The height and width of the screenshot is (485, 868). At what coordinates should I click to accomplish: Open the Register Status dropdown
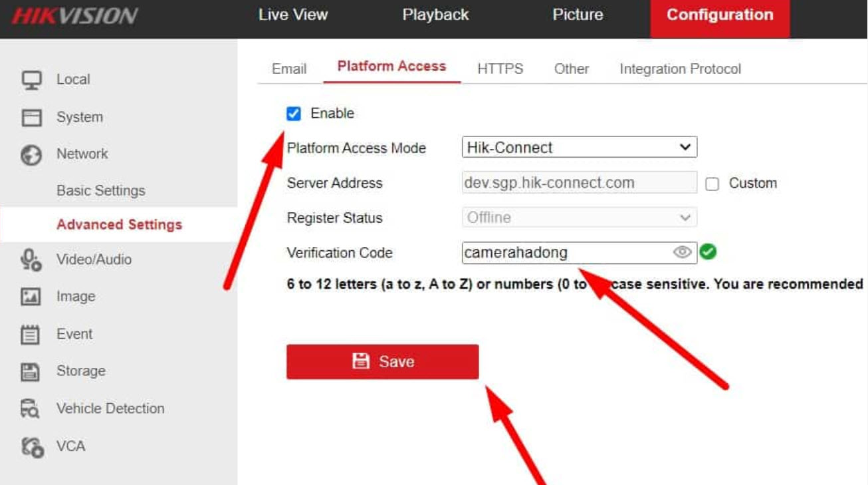click(x=580, y=218)
